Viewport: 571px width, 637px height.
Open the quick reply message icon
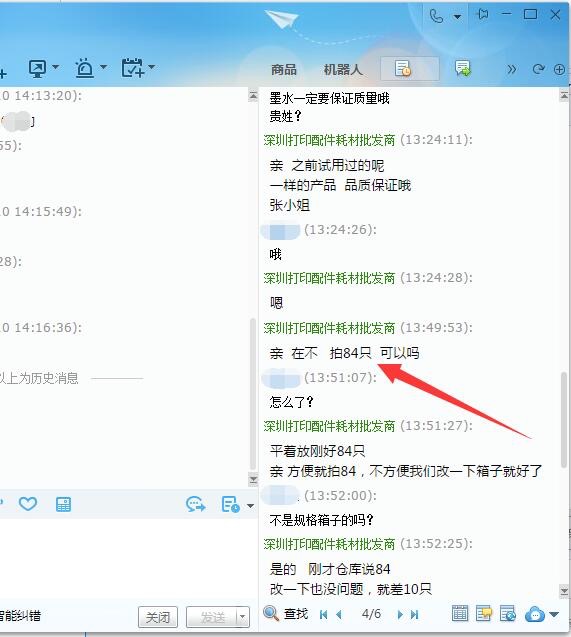click(463, 68)
